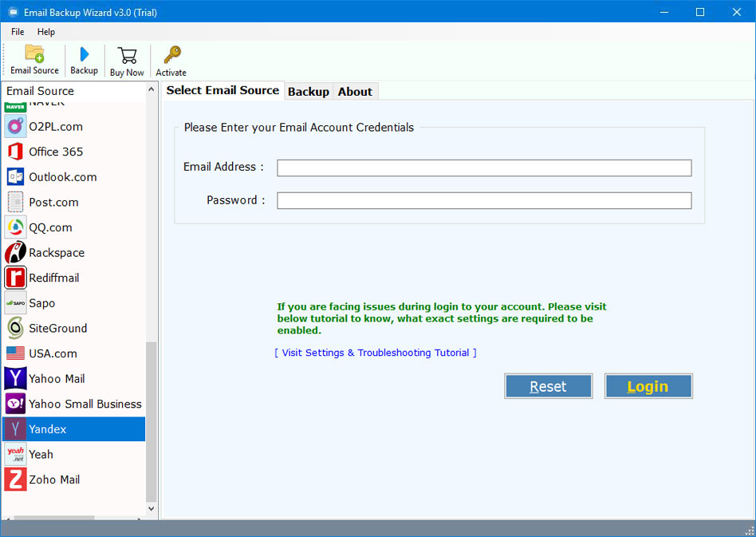Select the Rackspace icon
This screenshot has width=756, height=537.
15,252
